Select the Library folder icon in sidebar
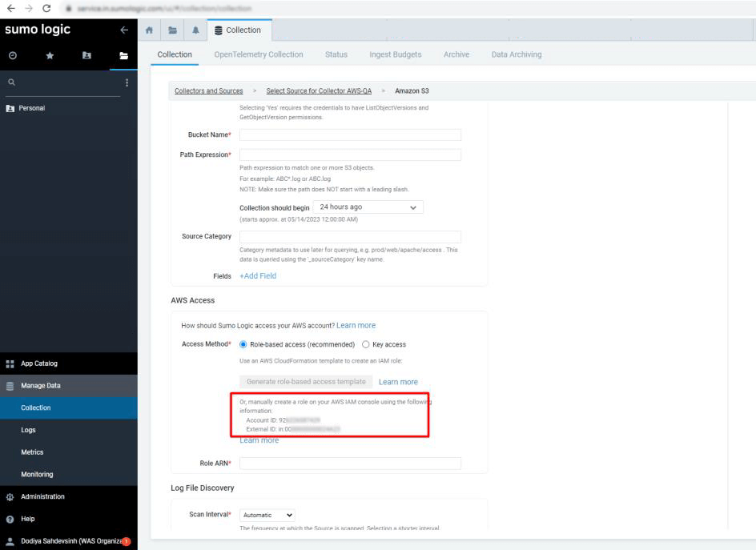Screen dimensions: 756x550 124,55
